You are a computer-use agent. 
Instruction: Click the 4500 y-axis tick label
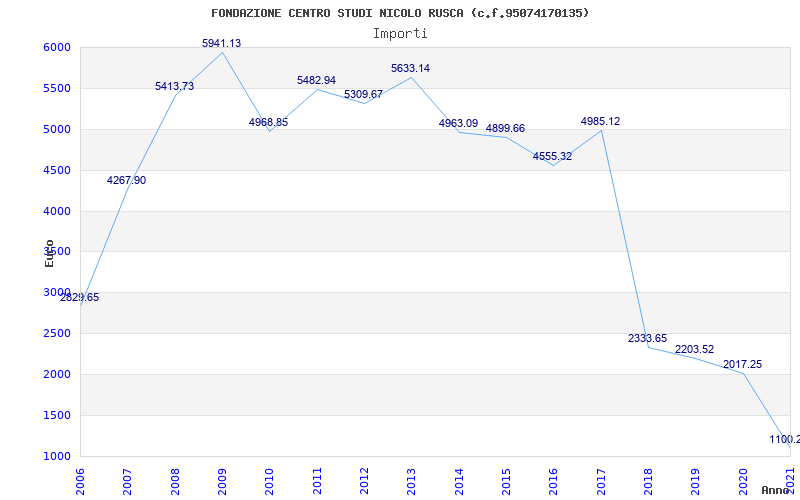point(59,170)
